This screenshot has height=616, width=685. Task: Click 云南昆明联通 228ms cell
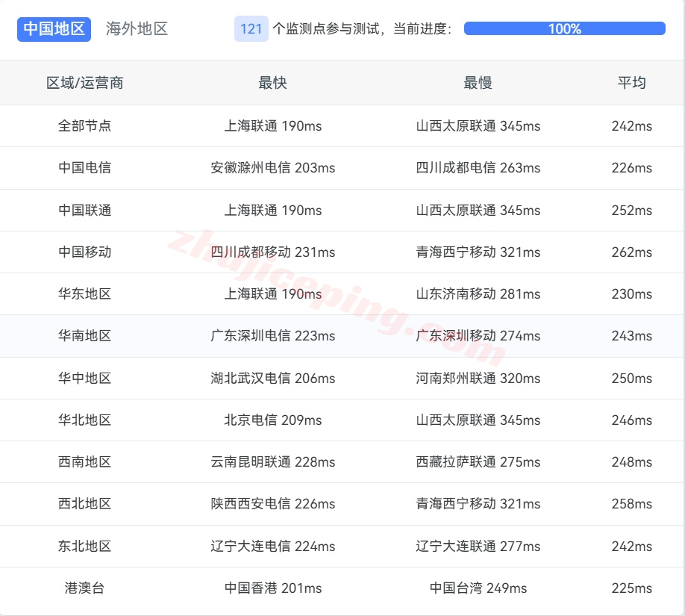272,462
